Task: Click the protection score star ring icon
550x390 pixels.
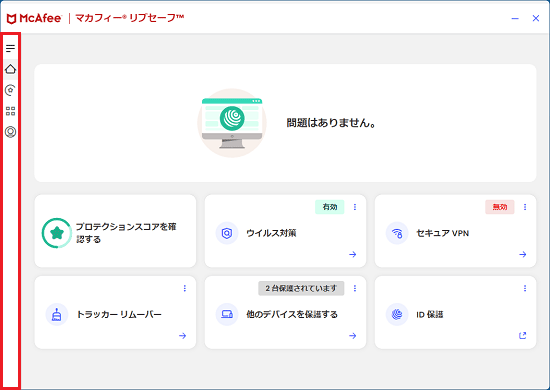Action: click(x=57, y=233)
